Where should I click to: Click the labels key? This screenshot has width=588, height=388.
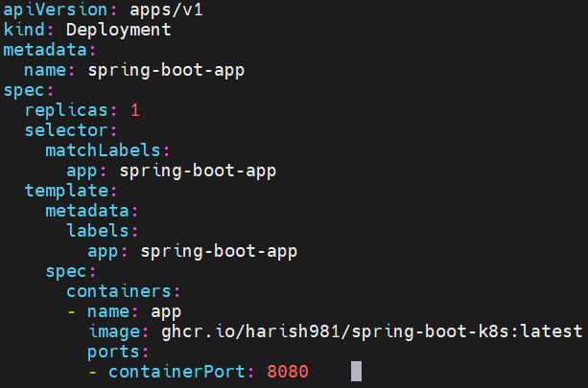[98, 231]
